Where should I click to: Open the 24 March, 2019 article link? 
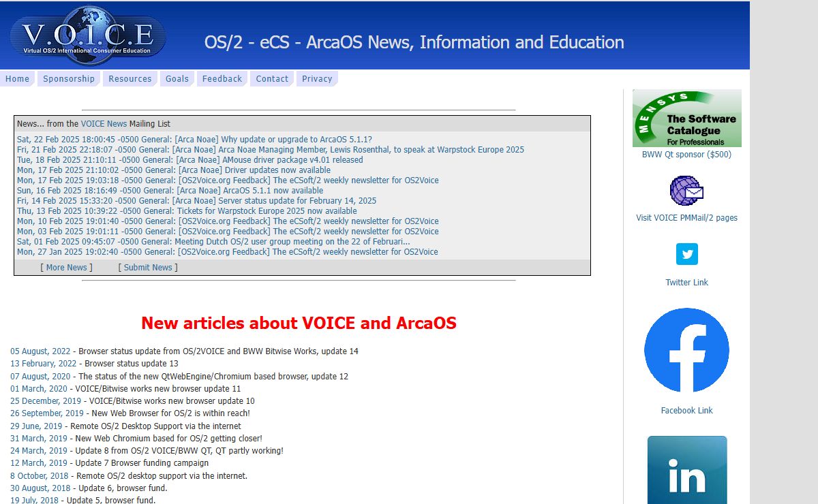39,451
